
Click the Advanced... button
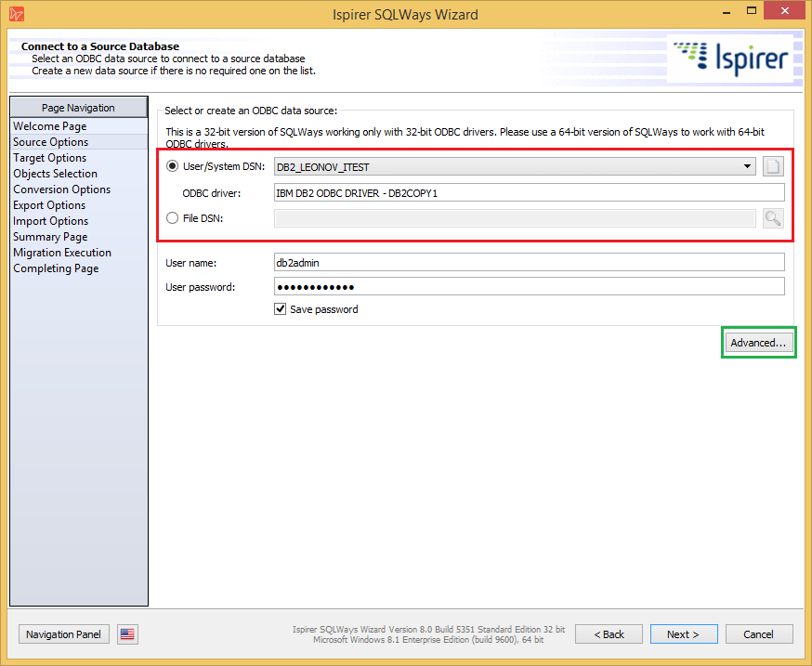point(758,342)
